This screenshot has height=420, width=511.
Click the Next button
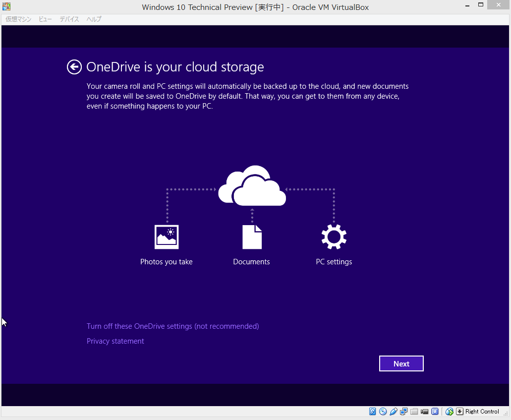click(401, 363)
